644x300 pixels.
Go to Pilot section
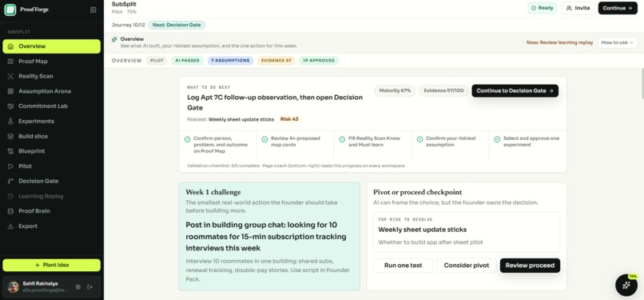tap(51, 166)
